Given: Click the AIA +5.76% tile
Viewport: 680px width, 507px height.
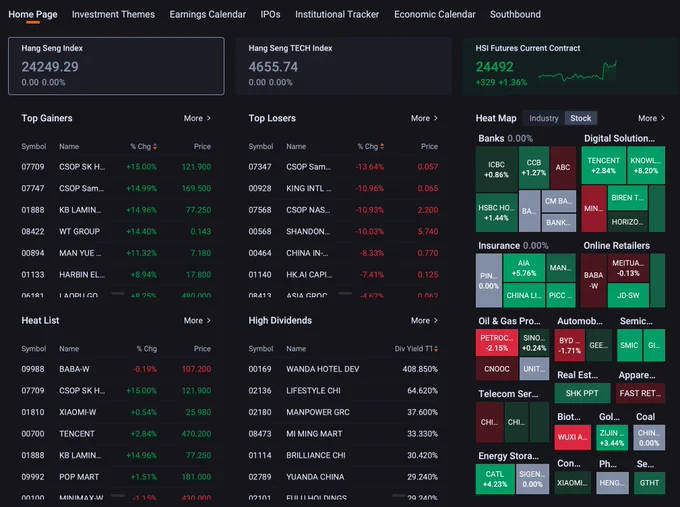Looking at the screenshot, I should pyautogui.click(x=524, y=268).
